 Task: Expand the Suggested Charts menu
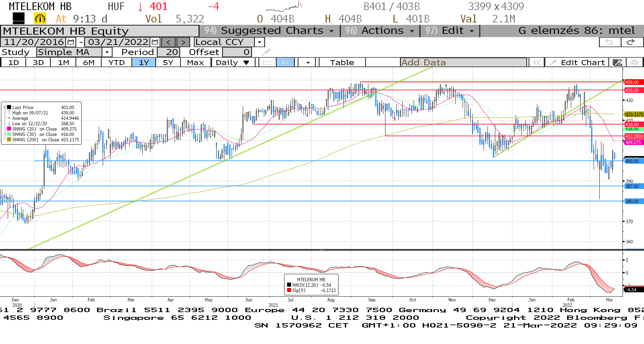(x=269, y=31)
